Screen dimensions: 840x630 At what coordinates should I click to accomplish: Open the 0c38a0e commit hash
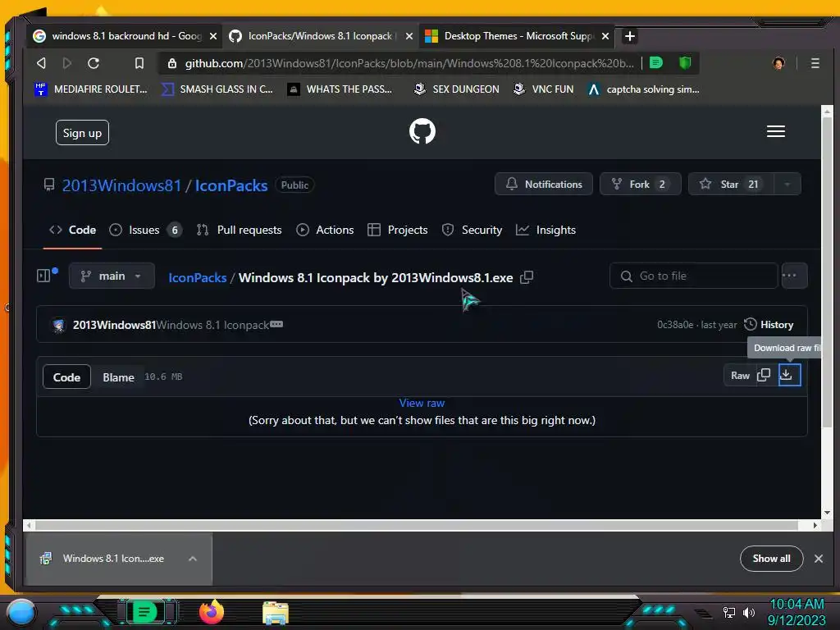675,325
